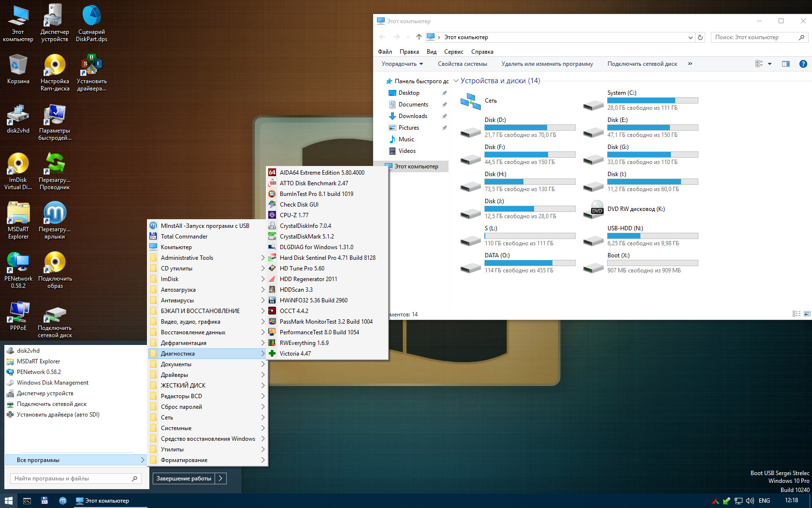812x508 pixels.
Task: Refresh the Explorer address bar location
Action: click(x=700, y=37)
